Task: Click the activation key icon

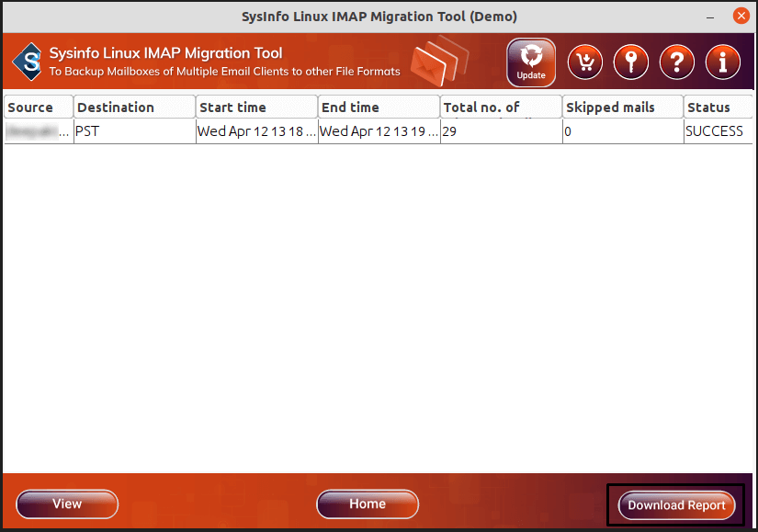Action: 631,62
